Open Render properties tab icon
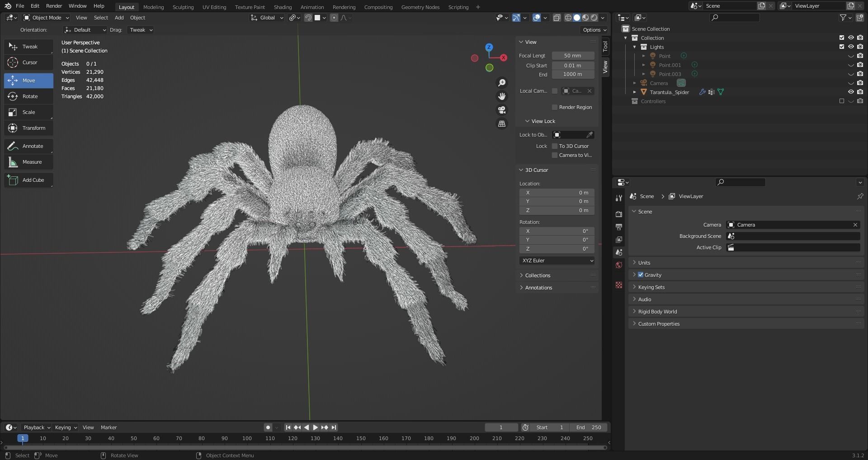 point(619,214)
